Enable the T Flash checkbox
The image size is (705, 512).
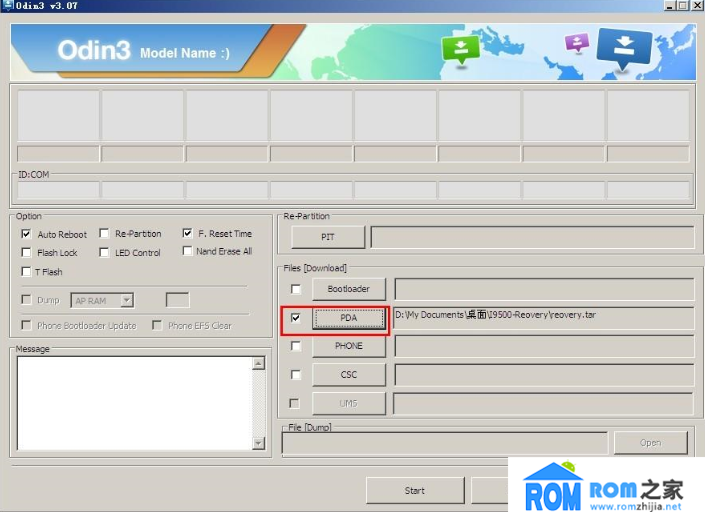(x=27, y=272)
